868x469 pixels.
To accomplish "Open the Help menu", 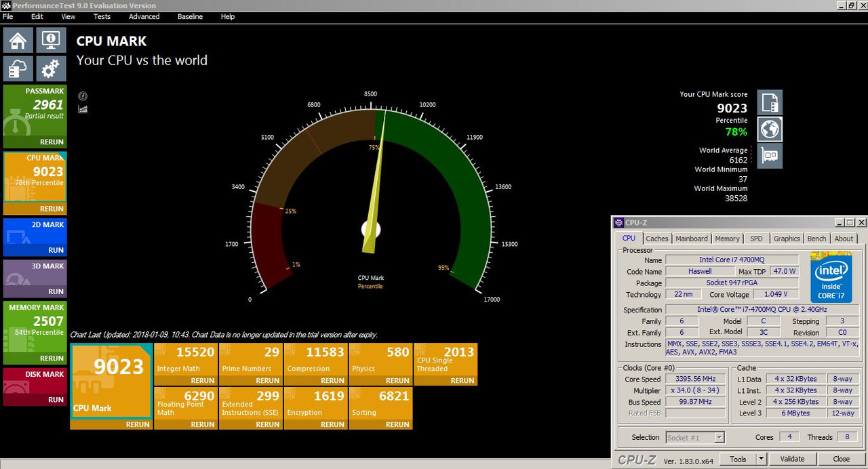I will click(228, 16).
